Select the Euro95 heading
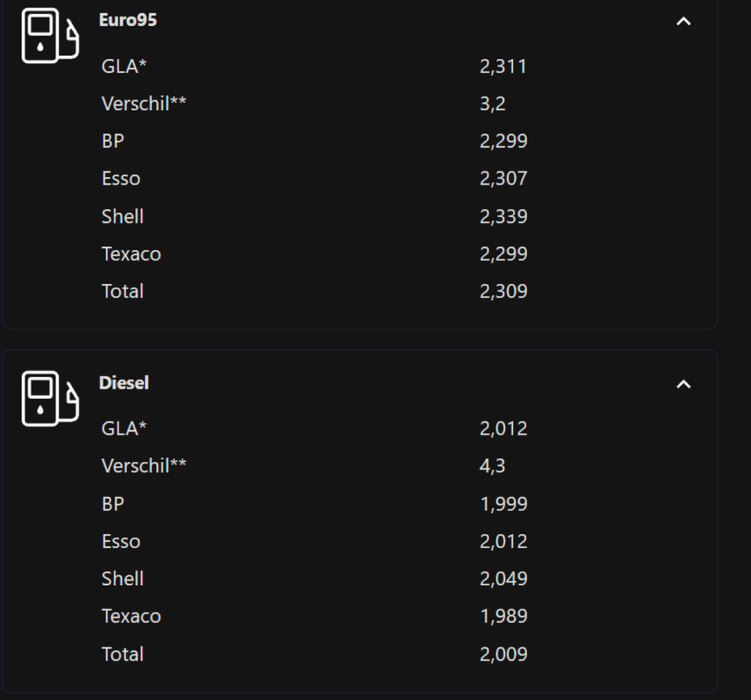The image size is (751, 700). coord(128,20)
